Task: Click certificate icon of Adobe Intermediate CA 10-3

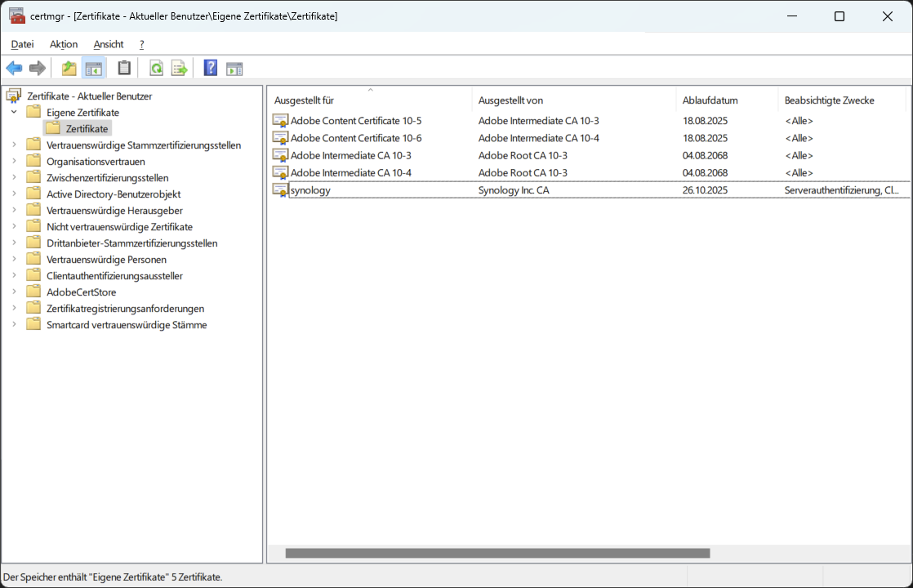Action: click(281, 155)
